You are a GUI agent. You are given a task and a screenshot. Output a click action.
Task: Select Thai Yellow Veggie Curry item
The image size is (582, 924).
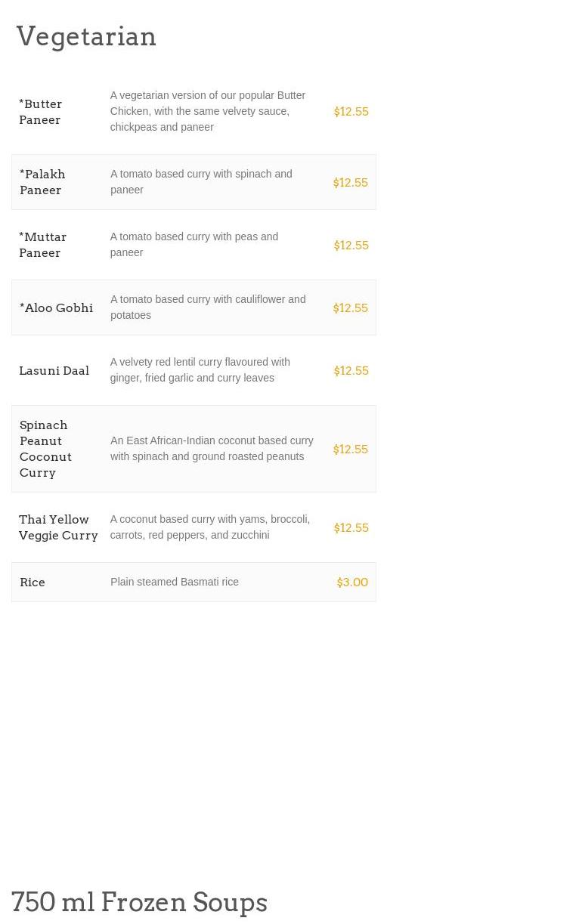(x=193, y=527)
